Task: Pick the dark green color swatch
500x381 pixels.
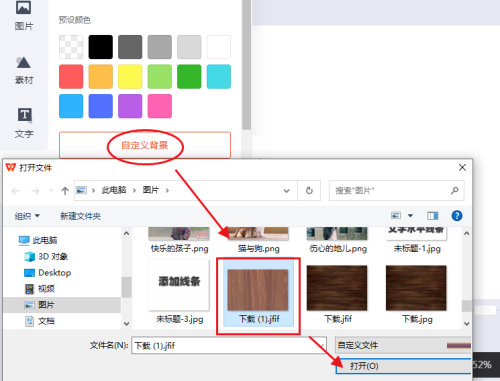Action: (189, 77)
